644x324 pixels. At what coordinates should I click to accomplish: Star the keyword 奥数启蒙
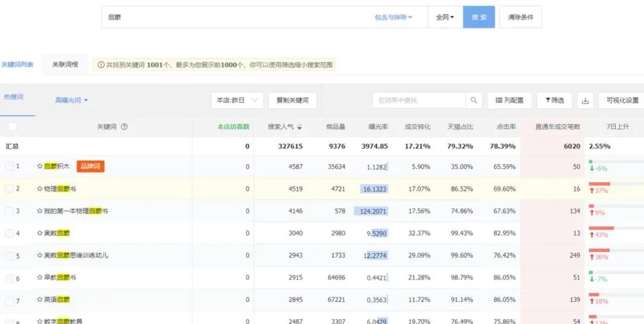coord(40,233)
